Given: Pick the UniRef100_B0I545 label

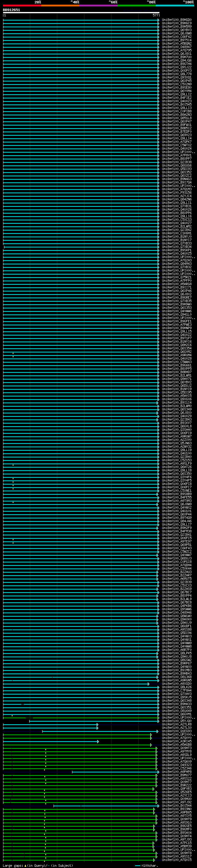Looking at the screenshot, I should point(177,104).
